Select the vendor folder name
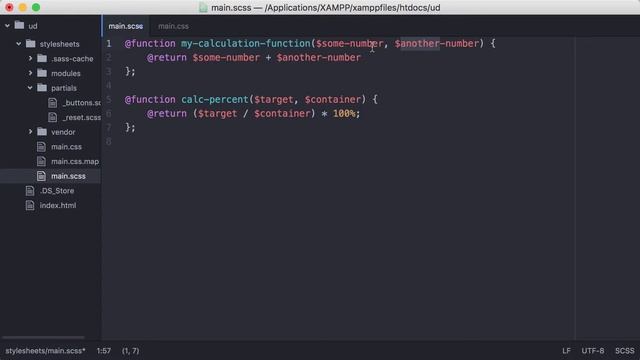The width and height of the screenshot is (640, 360). coord(63,132)
